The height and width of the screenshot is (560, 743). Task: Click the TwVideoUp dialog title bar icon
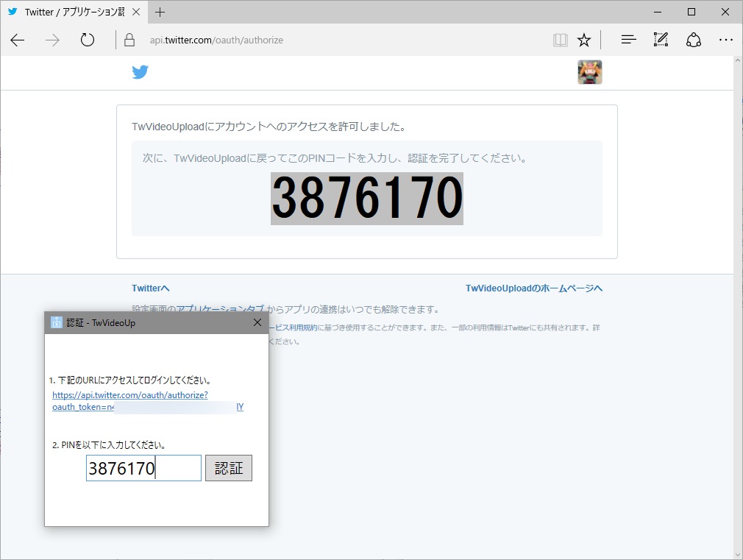pyautogui.click(x=55, y=322)
